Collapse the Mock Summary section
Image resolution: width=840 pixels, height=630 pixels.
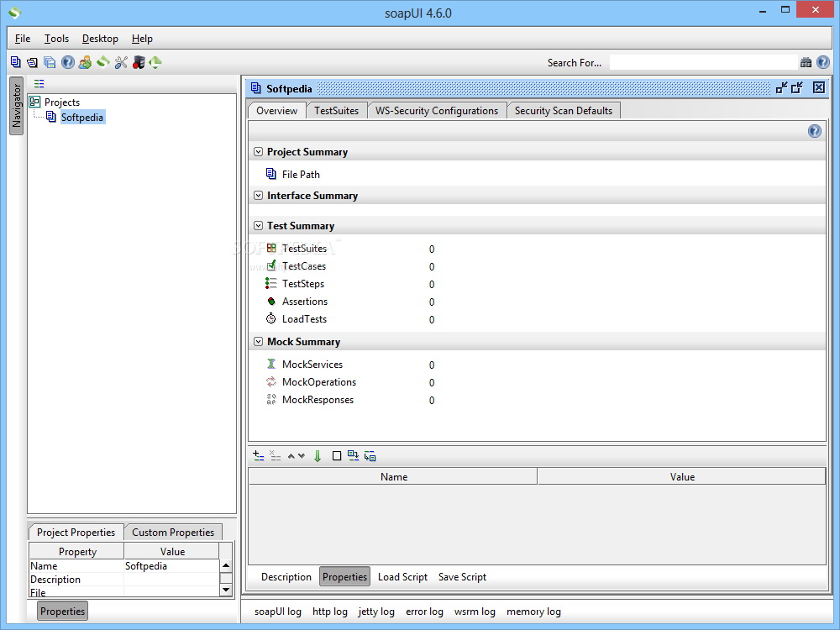[258, 341]
